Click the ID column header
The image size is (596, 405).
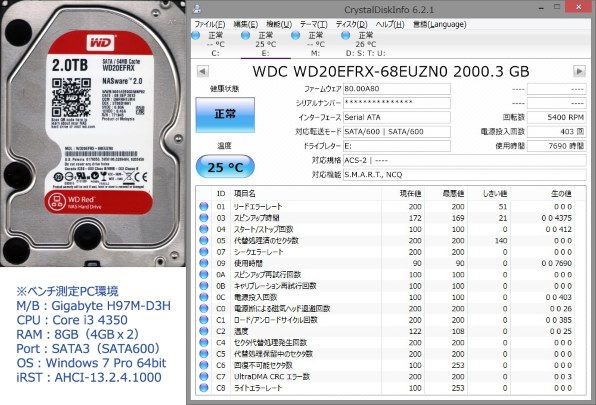221,194
